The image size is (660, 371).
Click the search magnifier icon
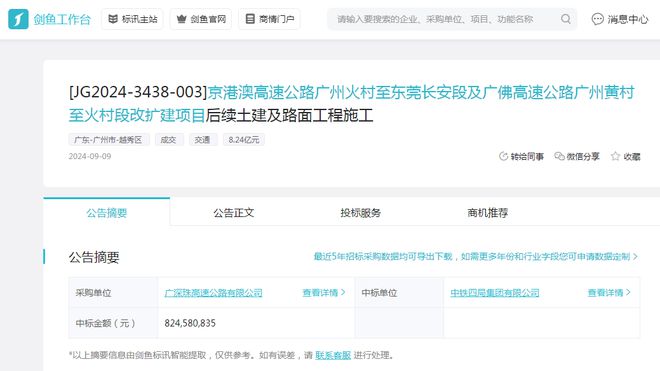[566, 19]
